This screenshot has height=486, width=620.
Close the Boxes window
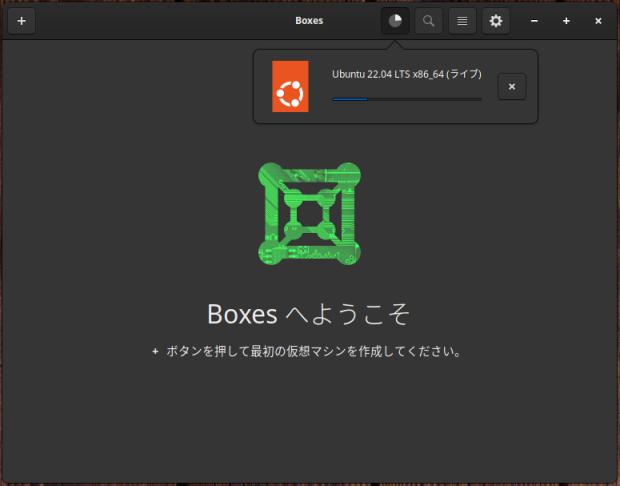[598, 21]
